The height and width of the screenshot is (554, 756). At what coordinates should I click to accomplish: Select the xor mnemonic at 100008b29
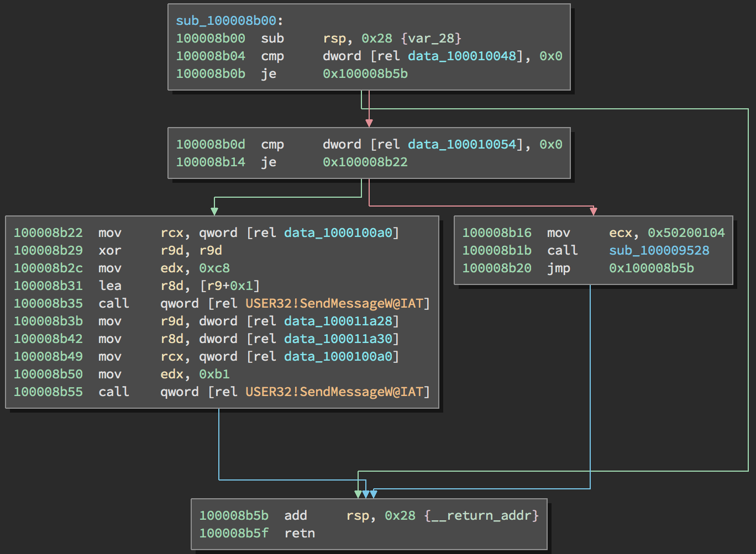click(x=109, y=251)
